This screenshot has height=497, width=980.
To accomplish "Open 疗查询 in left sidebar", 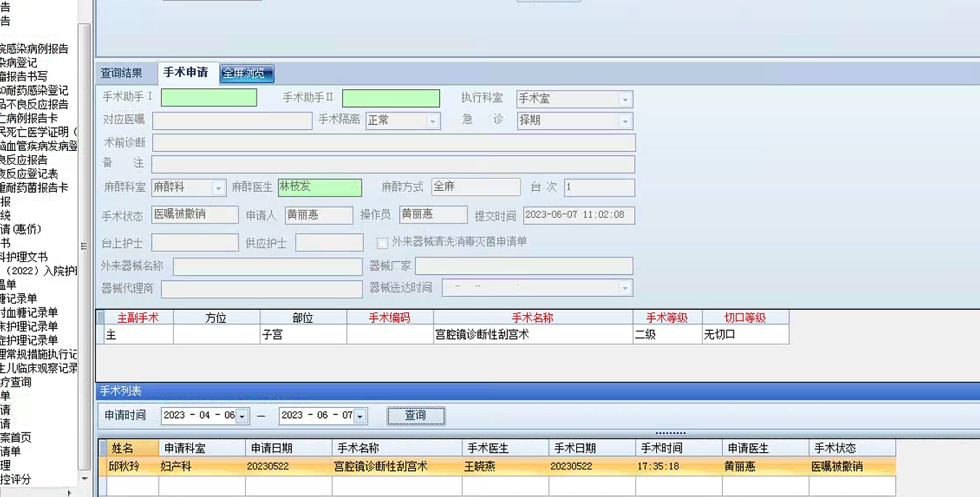I will click(16, 382).
